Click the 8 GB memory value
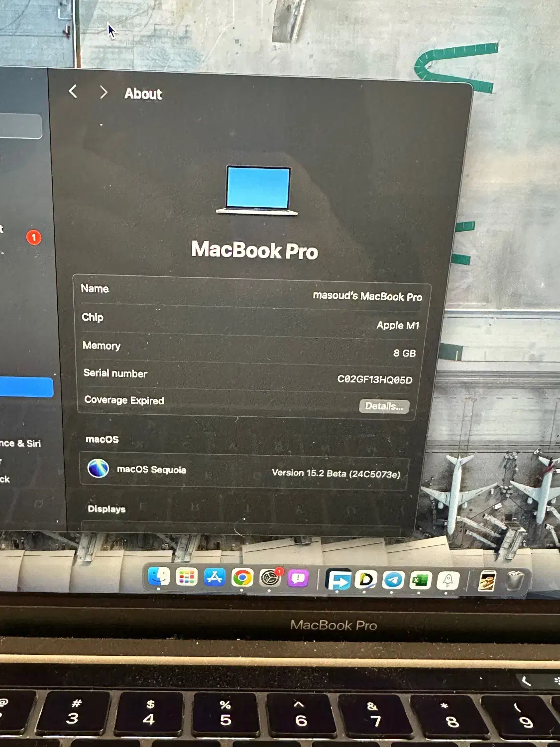 point(404,353)
